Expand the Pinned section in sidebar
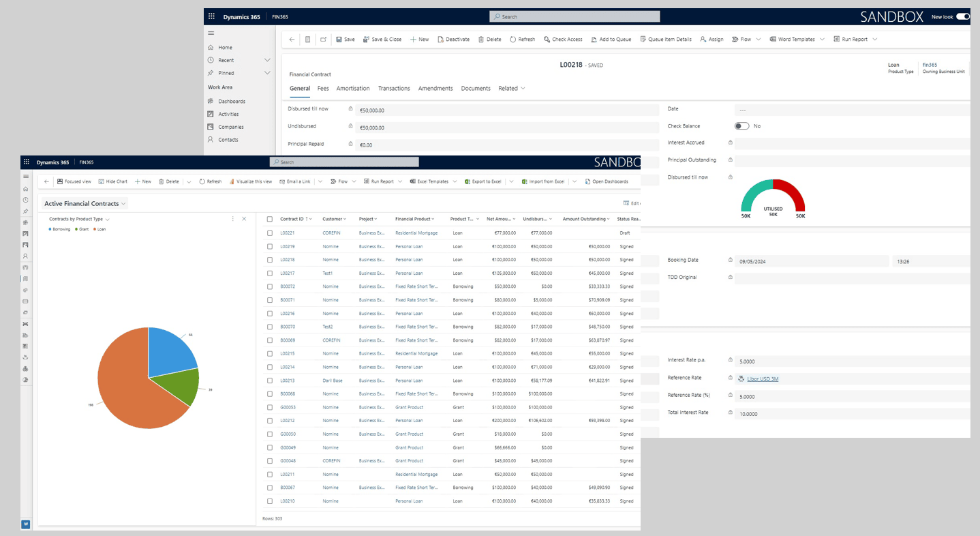The height and width of the screenshot is (536, 980). point(267,73)
